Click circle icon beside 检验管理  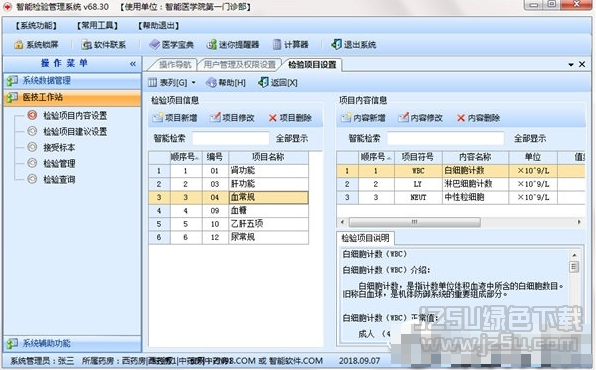click(32, 163)
